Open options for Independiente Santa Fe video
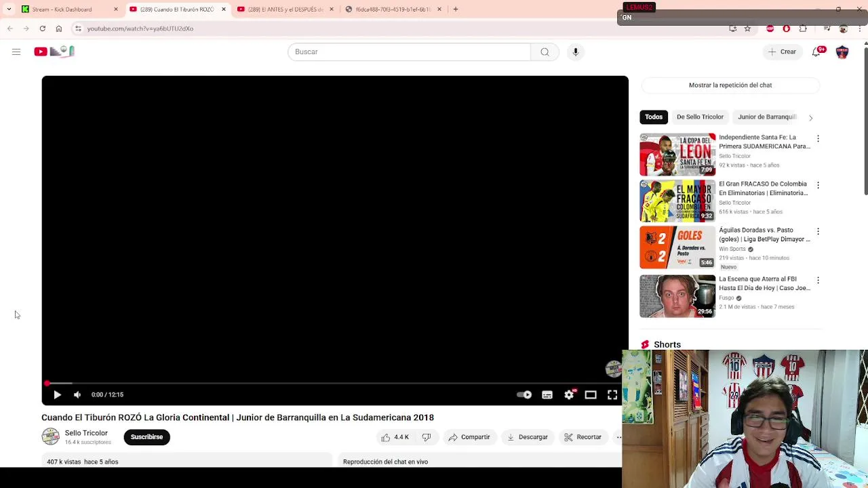Viewport: 868px width, 488px height. [x=818, y=138]
